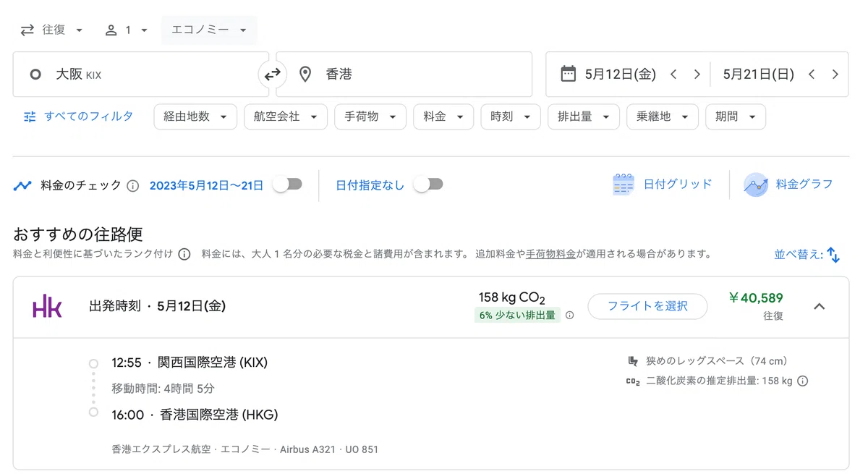Toggle price tracking for 2023年5月12日〜21日
Screen dimensions: 868x474
tap(287, 185)
